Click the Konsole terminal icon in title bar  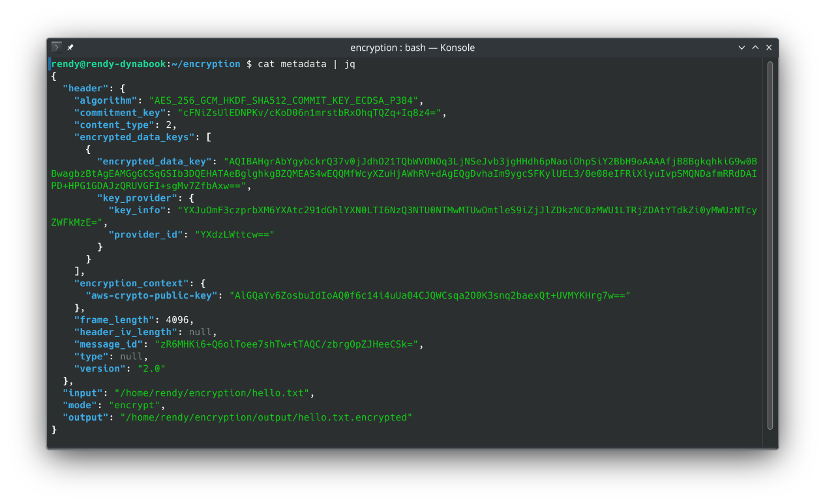point(57,47)
